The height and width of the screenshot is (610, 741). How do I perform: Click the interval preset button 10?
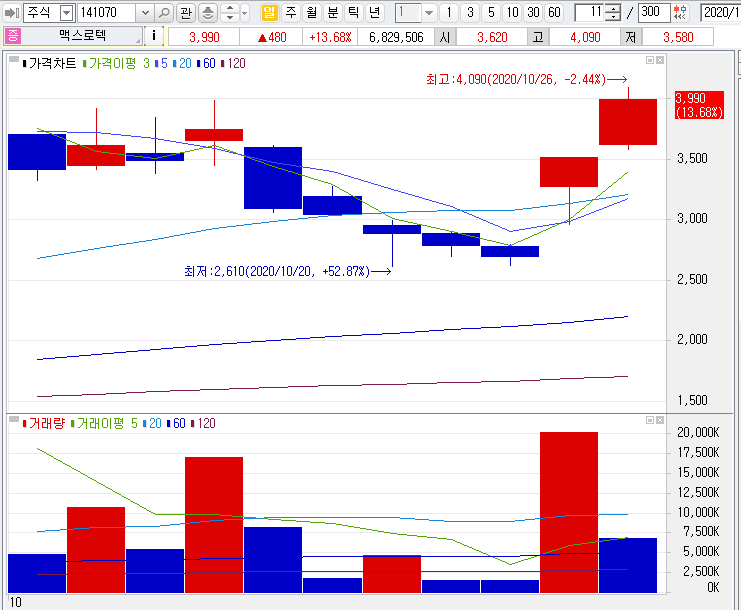click(513, 13)
